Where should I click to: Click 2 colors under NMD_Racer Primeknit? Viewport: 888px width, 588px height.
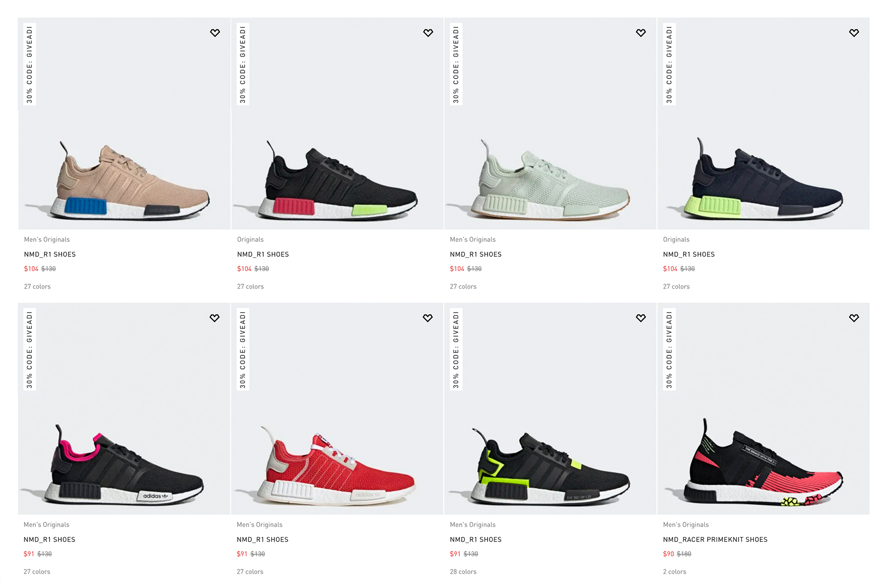coord(675,572)
